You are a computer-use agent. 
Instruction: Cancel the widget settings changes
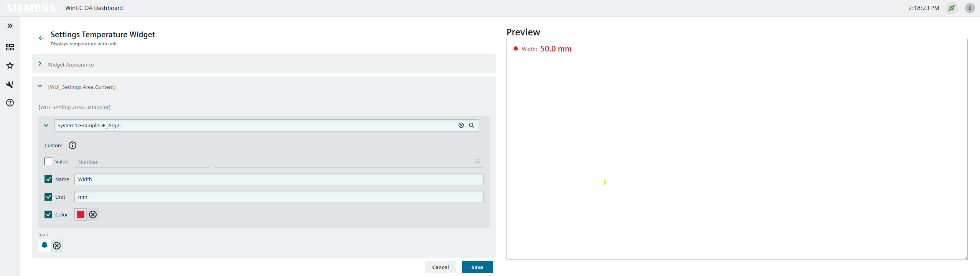point(440,267)
